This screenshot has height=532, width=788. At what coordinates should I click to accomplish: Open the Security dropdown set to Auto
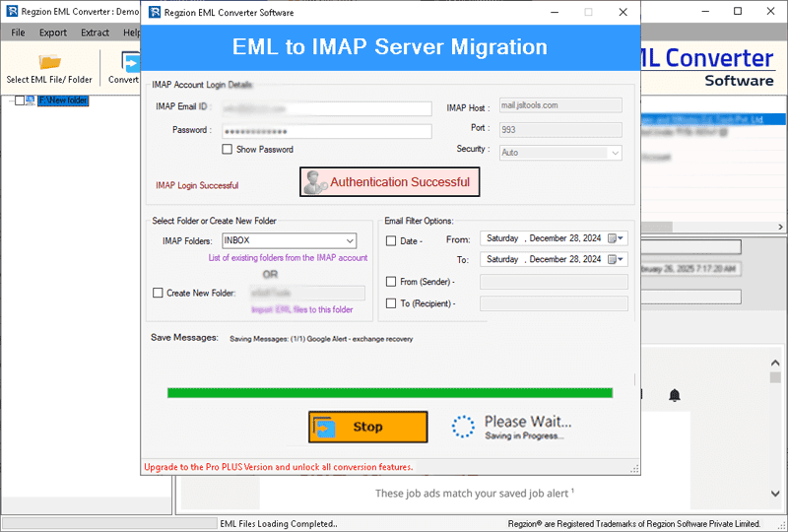(560, 153)
